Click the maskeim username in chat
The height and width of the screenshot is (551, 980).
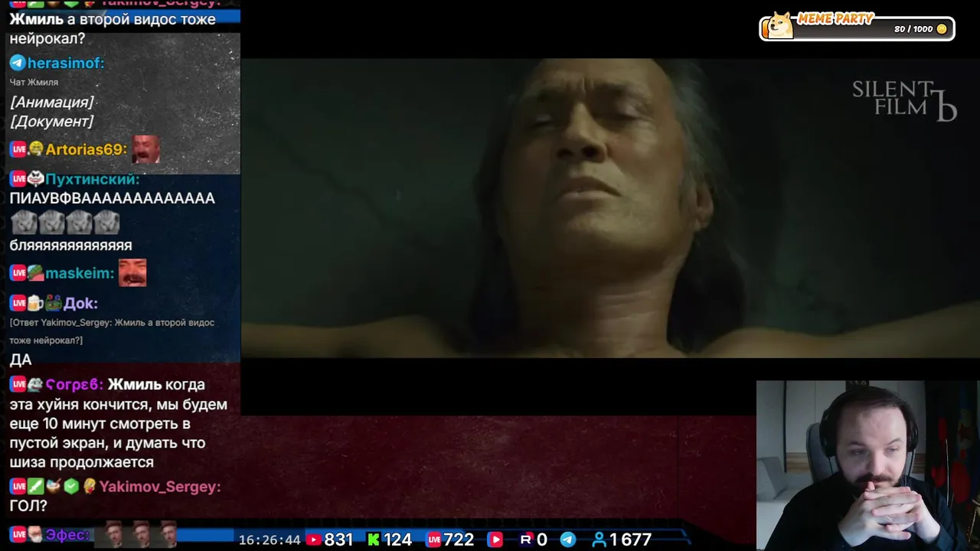click(x=80, y=273)
